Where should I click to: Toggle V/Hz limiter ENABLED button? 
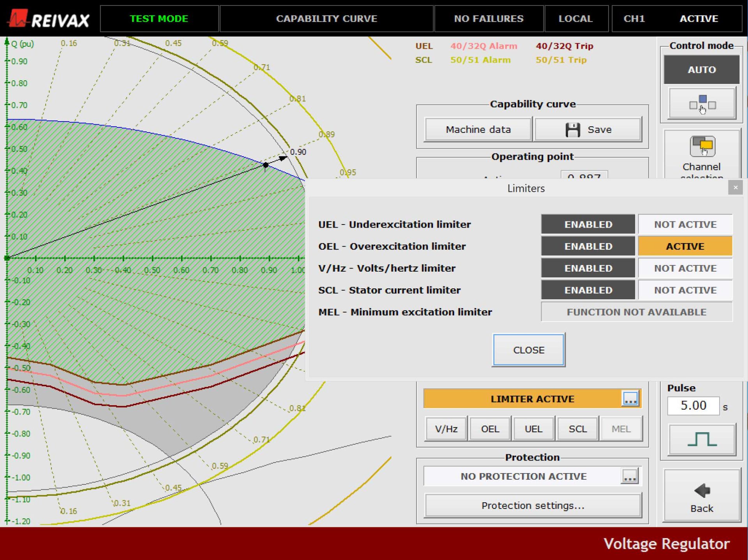[588, 269]
